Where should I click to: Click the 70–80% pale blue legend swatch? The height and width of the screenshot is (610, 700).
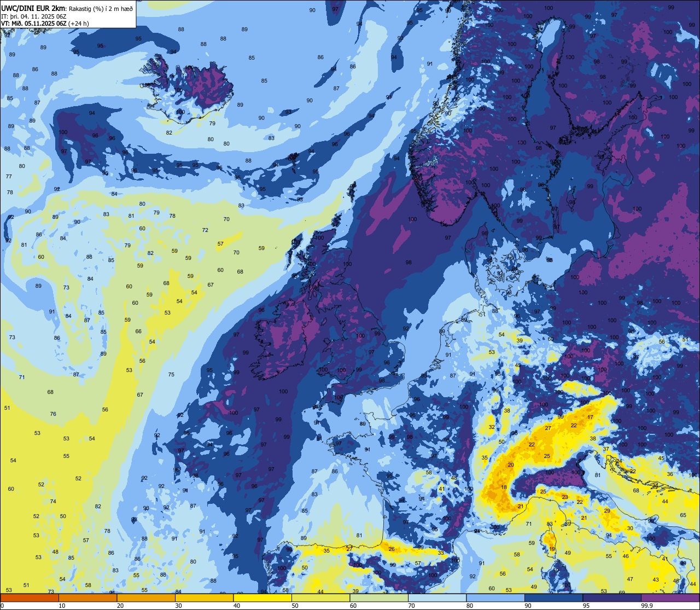click(x=437, y=597)
